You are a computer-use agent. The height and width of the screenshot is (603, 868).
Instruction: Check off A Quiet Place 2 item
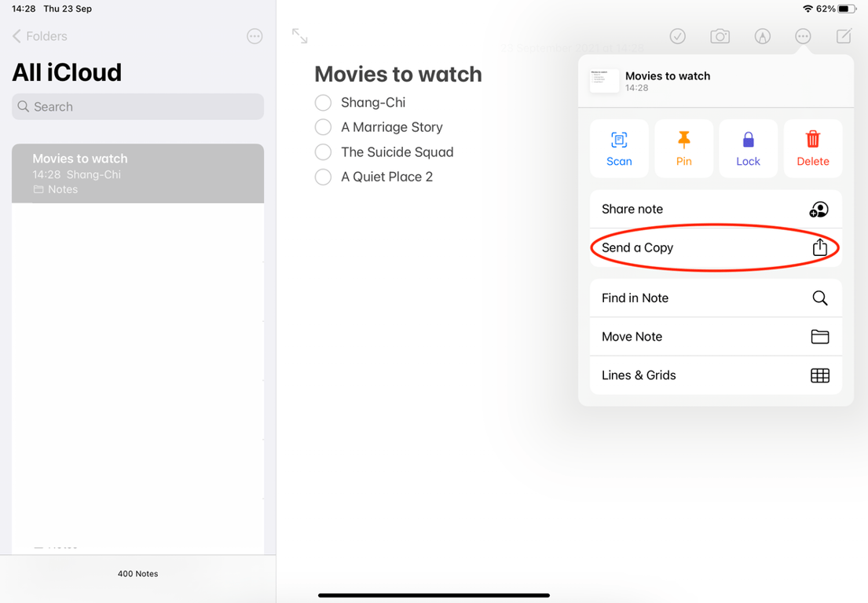(323, 177)
